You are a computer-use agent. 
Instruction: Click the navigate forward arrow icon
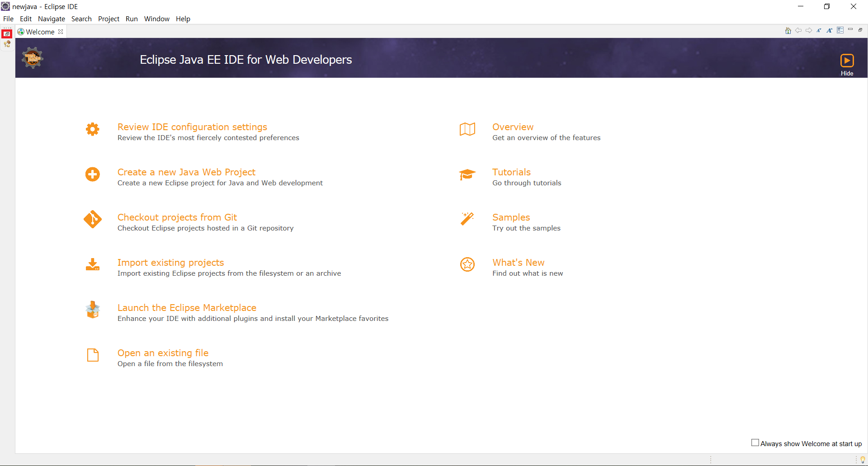pyautogui.click(x=809, y=30)
